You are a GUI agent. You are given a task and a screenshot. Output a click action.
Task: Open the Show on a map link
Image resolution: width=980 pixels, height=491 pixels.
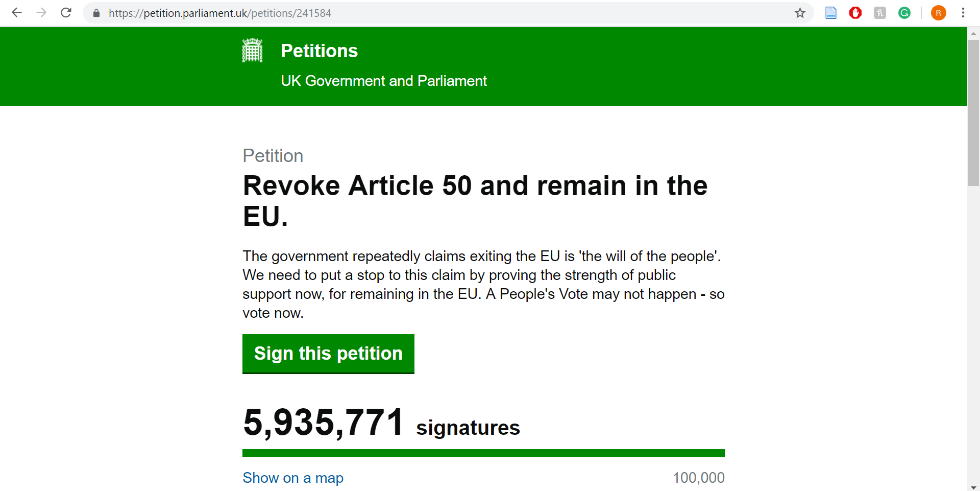(293, 478)
